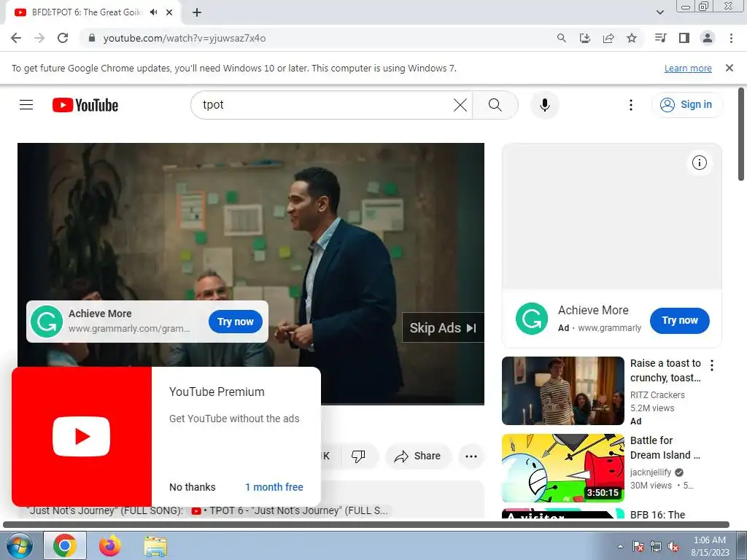Mute tab via speaker icon
This screenshot has height=560, width=747.
[153, 12]
